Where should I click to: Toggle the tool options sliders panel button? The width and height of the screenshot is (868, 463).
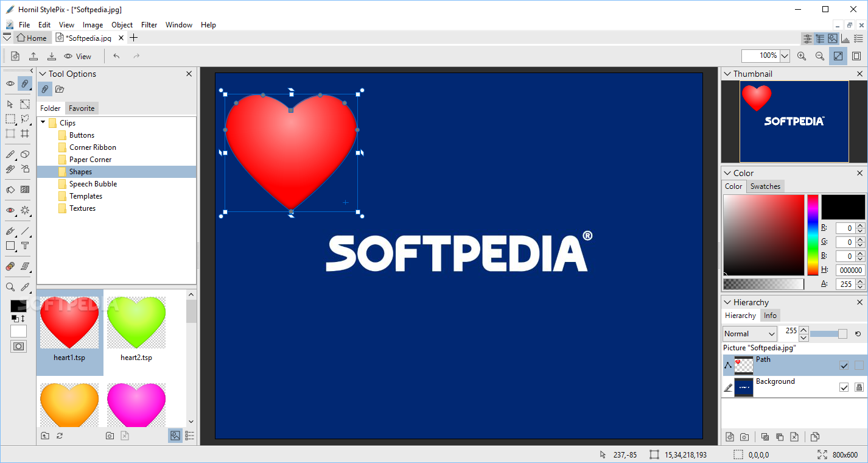point(808,38)
